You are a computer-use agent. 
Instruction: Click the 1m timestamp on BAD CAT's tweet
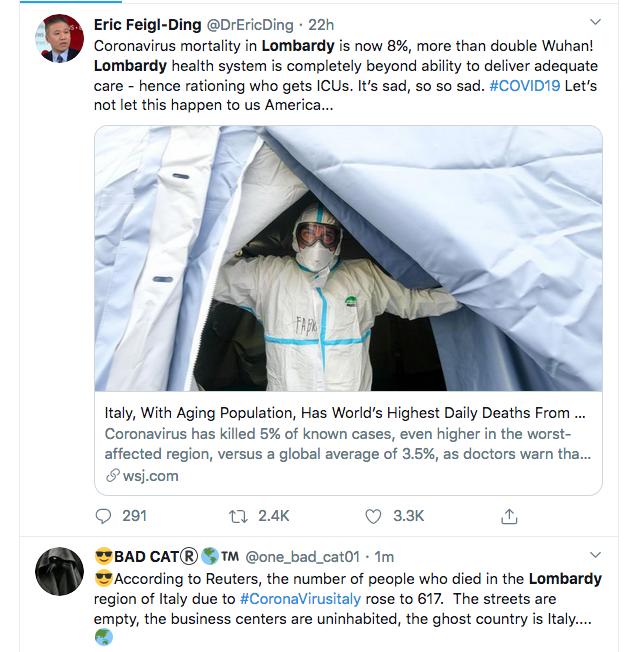coord(384,556)
